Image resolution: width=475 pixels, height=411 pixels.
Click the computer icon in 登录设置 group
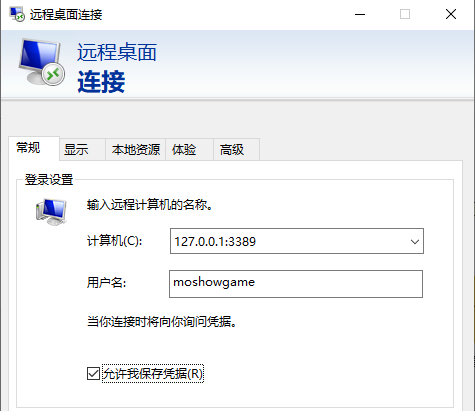point(51,212)
